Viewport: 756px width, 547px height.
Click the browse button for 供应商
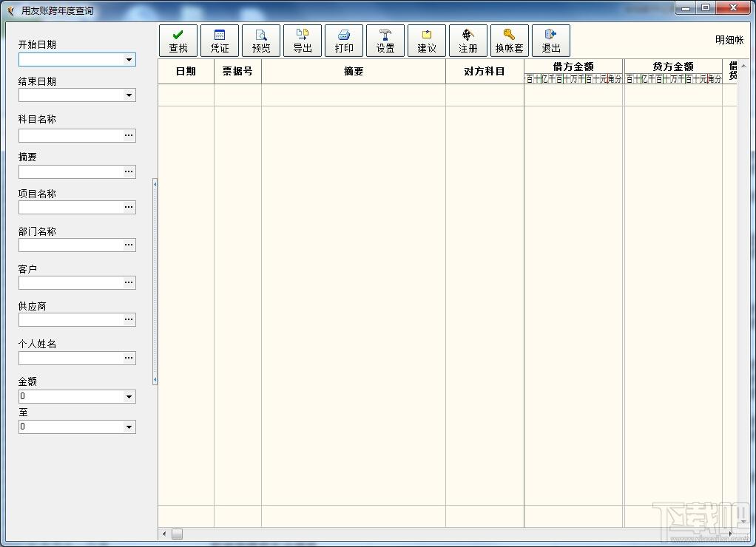(129, 319)
